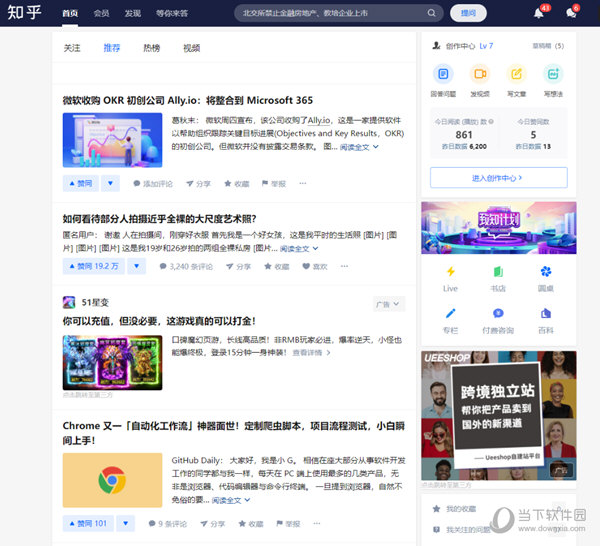Click 查看详情 on the 51星变 ad
Image resolution: width=600 pixels, height=546 pixels.
311,352
